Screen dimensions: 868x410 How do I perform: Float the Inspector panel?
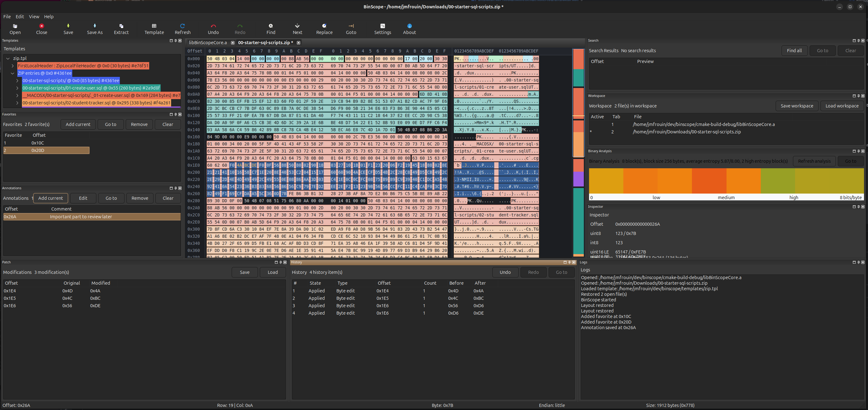(x=854, y=207)
